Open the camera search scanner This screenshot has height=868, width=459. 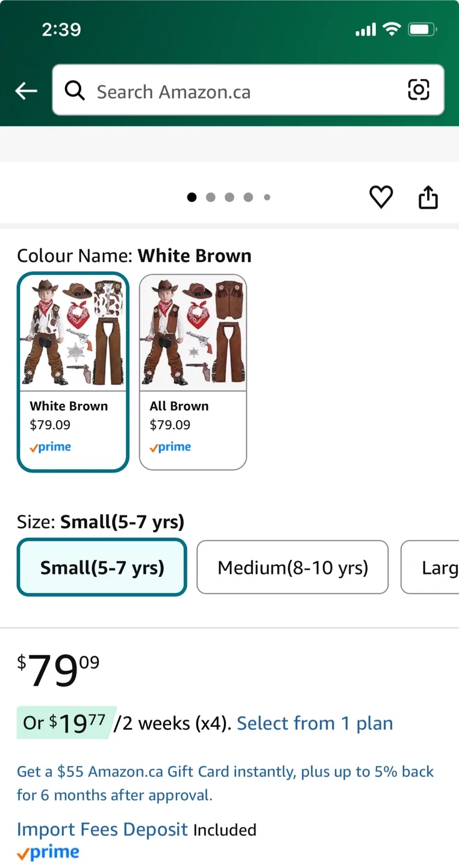(x=419, y=89)
